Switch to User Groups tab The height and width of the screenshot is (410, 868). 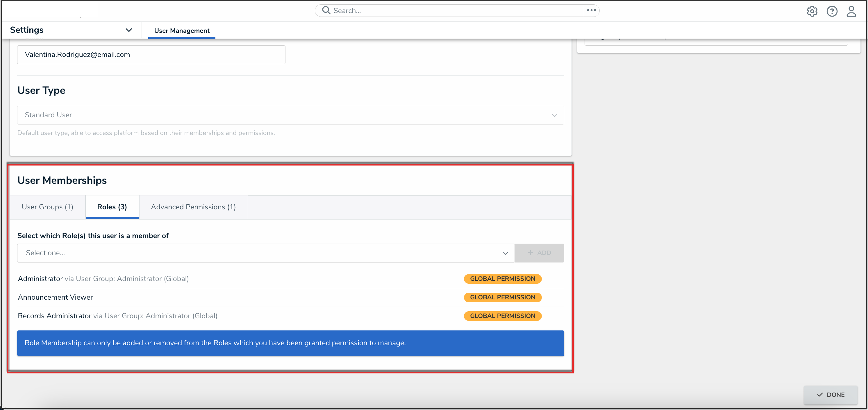(x=47, y=207)
